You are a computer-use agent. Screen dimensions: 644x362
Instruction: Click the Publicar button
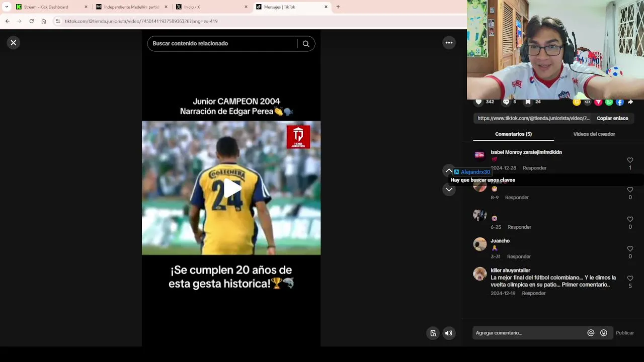coord(625,333)
